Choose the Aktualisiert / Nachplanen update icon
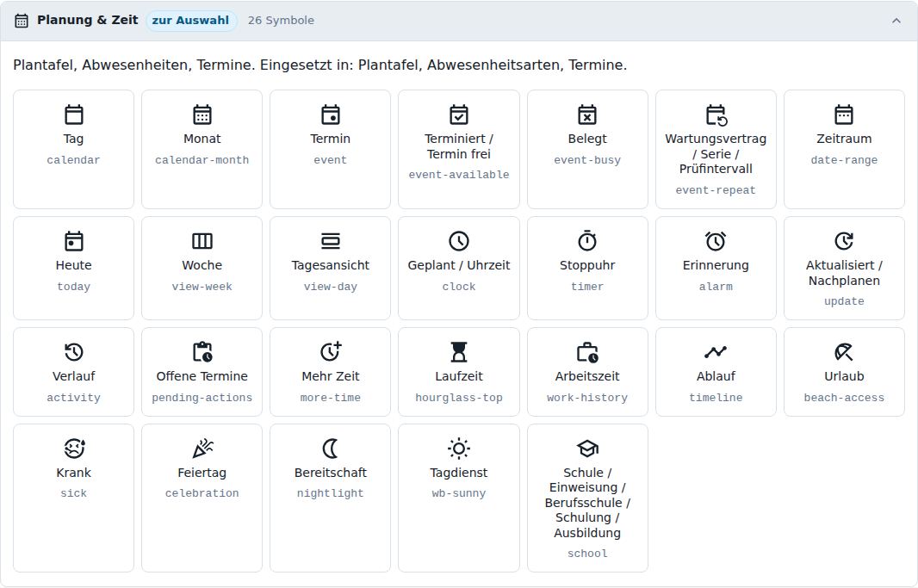 [844, 241]
